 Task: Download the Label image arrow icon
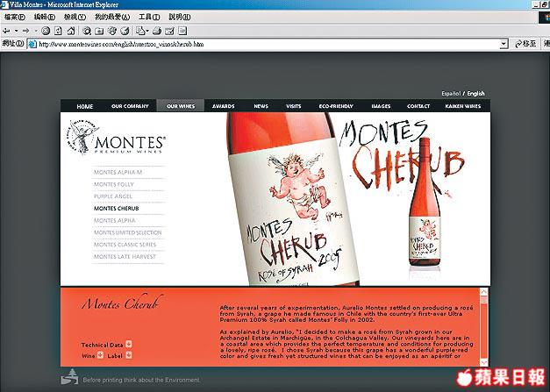pos(129,355)
